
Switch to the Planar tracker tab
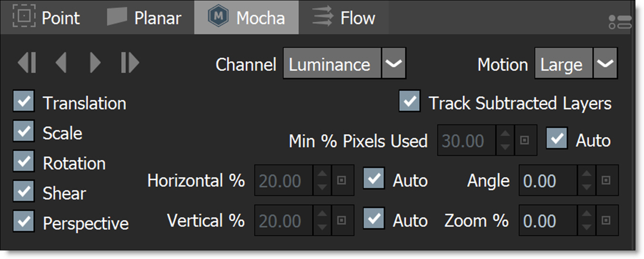pyautogui.click(x=144, y=18)
